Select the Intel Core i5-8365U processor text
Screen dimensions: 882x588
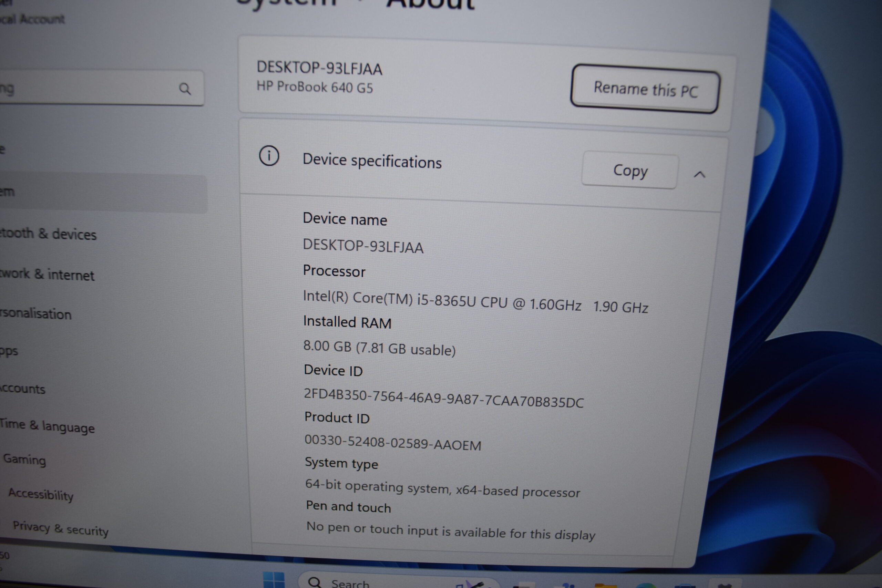click(x=475, y=301)
